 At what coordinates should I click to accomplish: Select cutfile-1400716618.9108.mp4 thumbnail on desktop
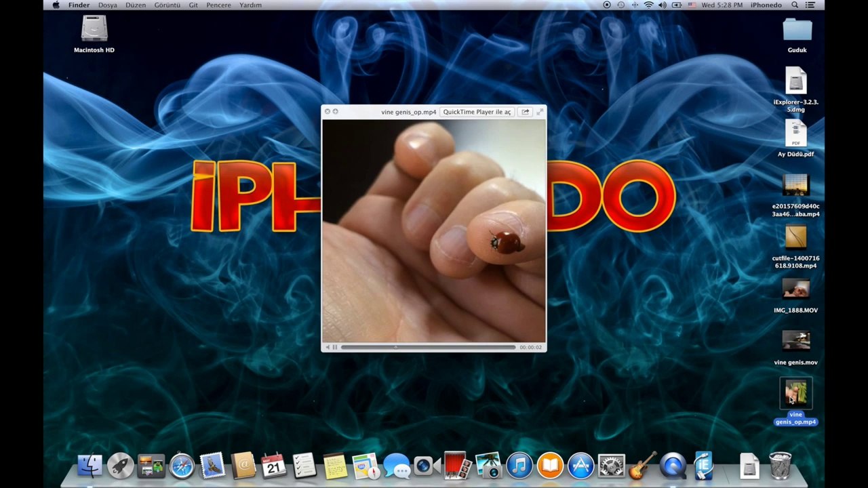coord(796,237)
